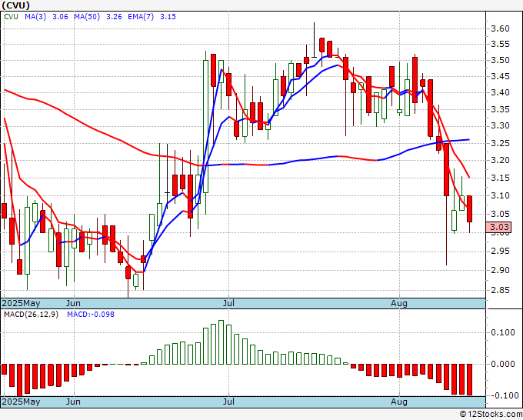Select the MA(50) legend label
Viewport: 523px width, 420px height.
(87, 17)
